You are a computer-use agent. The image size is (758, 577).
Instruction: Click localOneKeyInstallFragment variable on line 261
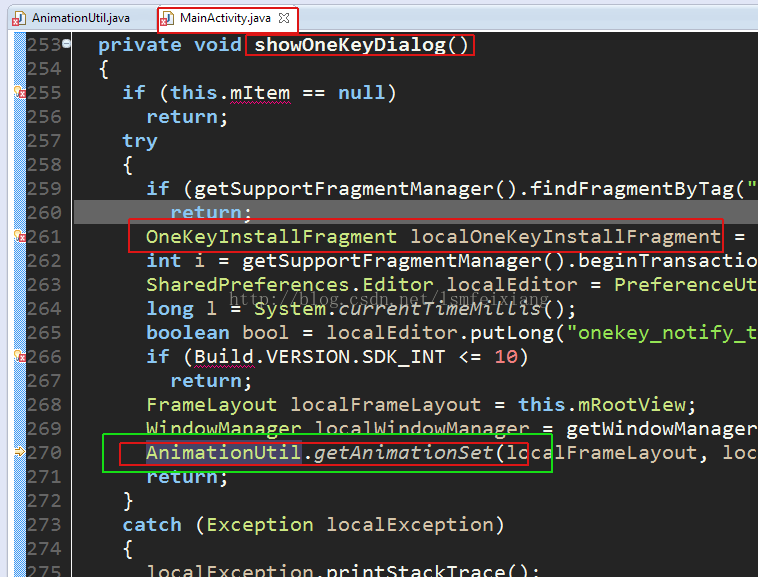(566, 237)
